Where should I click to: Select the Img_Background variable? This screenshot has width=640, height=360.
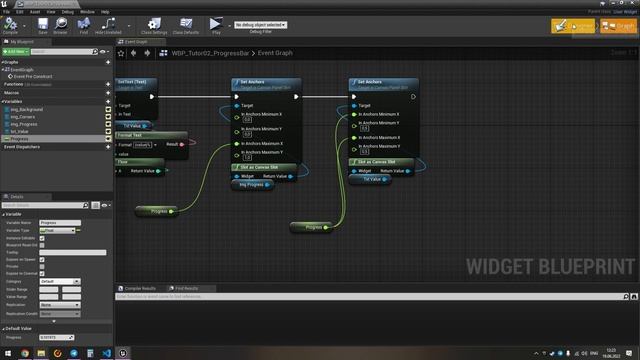pyautogui.click(x=27, y=109)
